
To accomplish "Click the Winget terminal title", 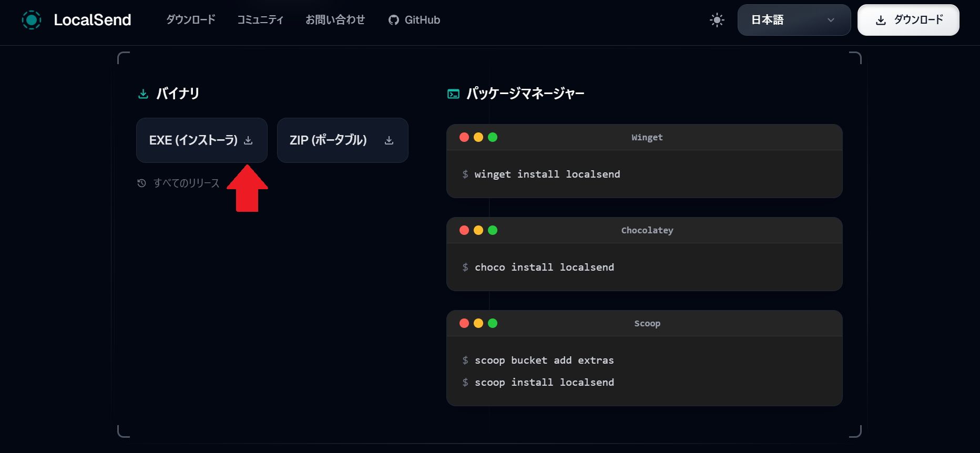I will [x=647, y=137].
